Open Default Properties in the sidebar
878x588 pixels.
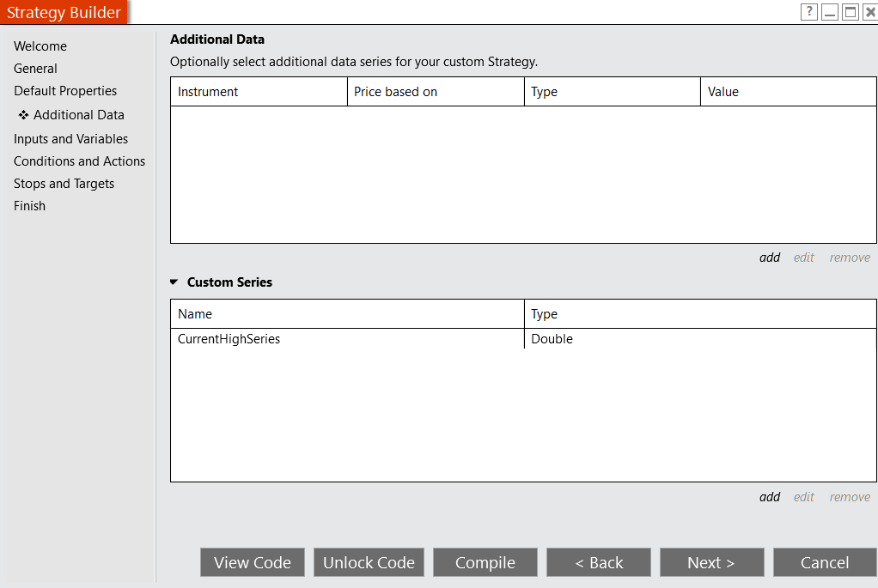tap(65, 91)
